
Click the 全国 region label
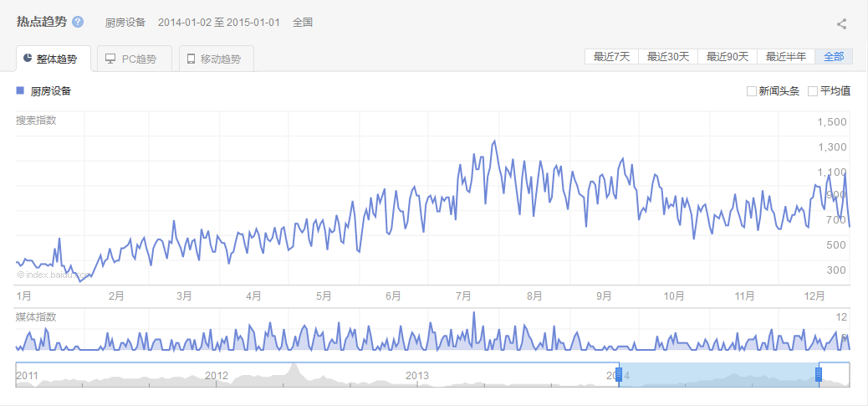click(303, 23)
